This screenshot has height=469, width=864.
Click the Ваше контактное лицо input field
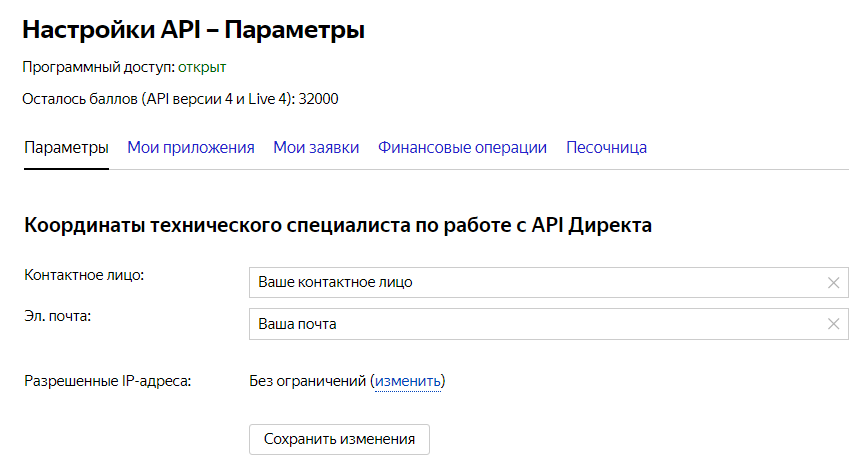tap(535, 283)
